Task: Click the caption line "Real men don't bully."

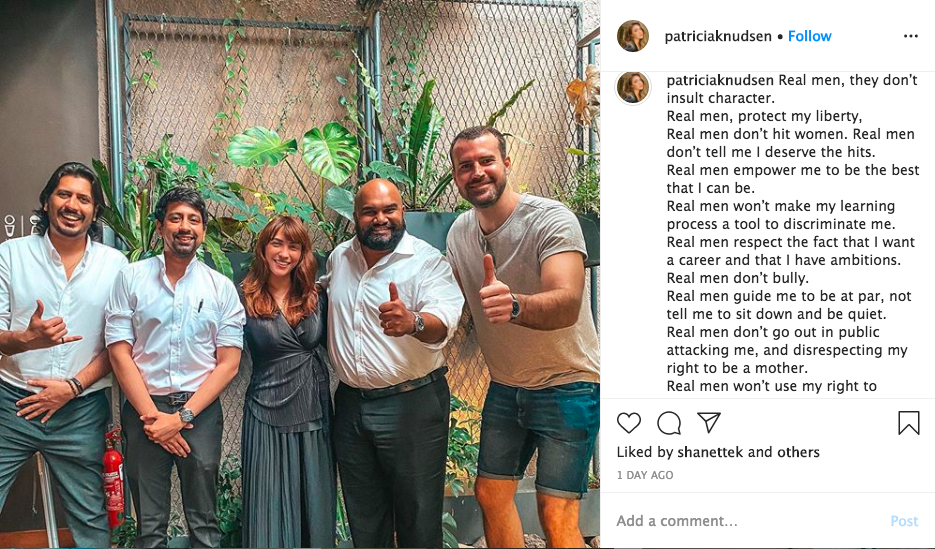Action: click(737, 278)
